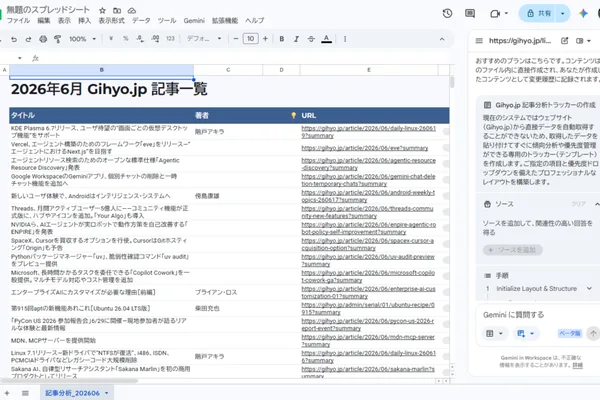Screen dimensions: 600x400
Task: Select the column E header
Action: click(x=369, y=70)
